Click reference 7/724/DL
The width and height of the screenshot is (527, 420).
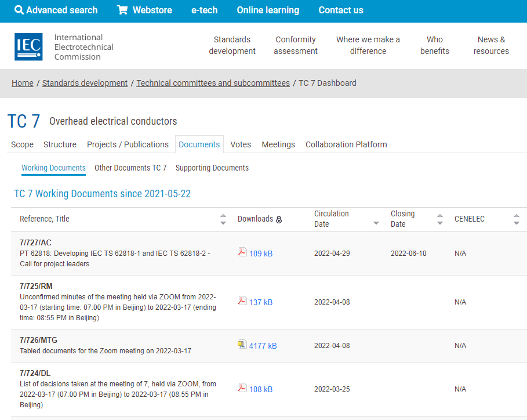point(35,373)
